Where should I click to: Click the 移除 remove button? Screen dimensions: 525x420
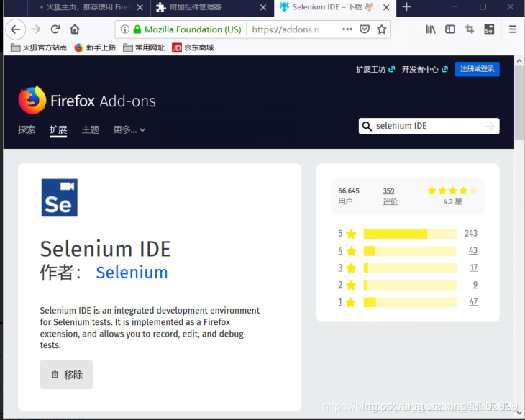[x=66, y=375]
